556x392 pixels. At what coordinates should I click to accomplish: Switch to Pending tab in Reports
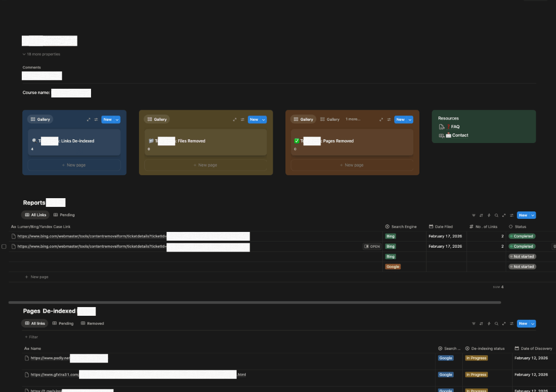(64, 215)
